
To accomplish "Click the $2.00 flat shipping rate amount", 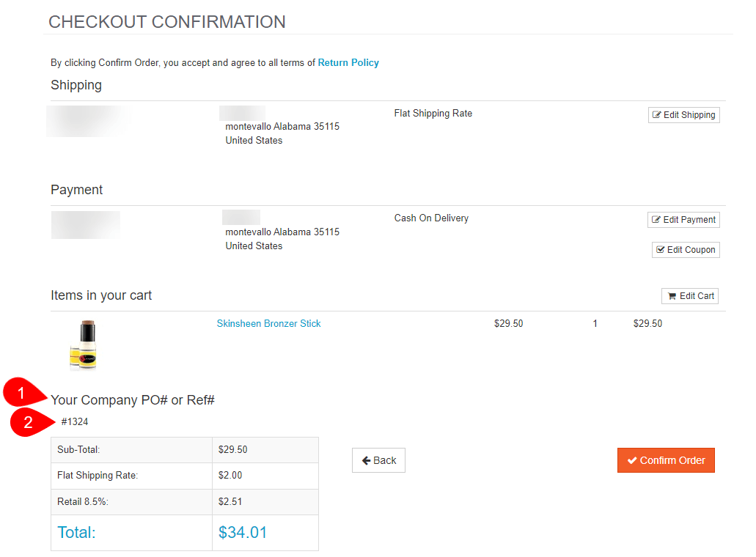I will point(230,476).
